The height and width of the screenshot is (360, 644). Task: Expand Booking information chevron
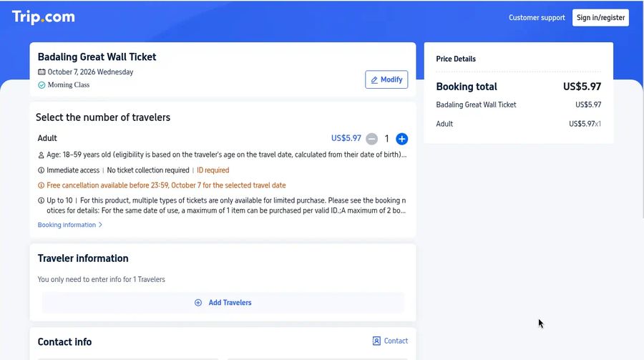coord(100,225)
